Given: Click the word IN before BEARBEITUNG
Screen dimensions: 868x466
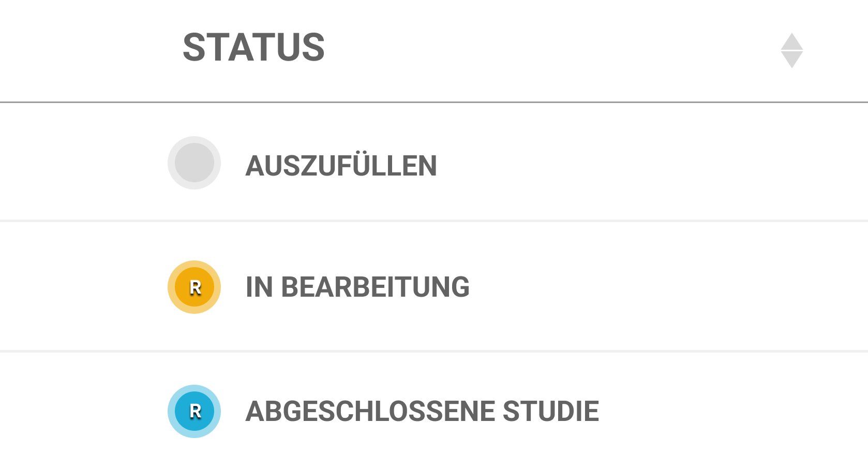Looking at the screenshot, I should tap(259, 287).
